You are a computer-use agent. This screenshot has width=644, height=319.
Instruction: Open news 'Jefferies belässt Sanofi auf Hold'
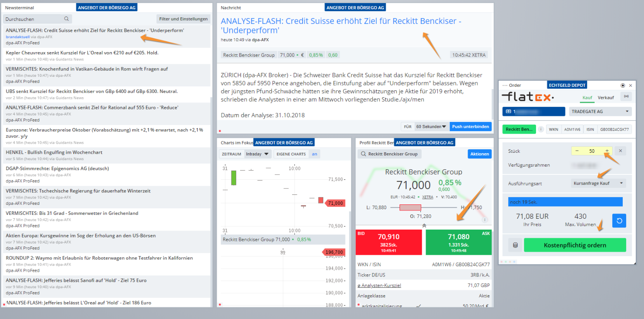(x=107, y=286)
